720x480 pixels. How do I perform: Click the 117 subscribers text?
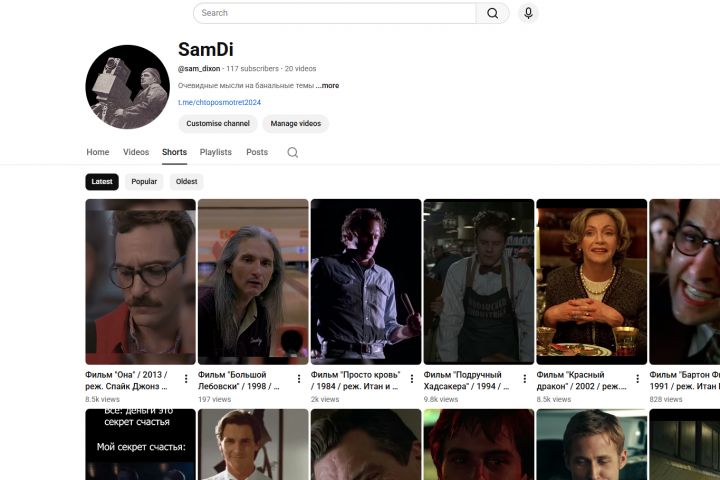click(253, 68)
